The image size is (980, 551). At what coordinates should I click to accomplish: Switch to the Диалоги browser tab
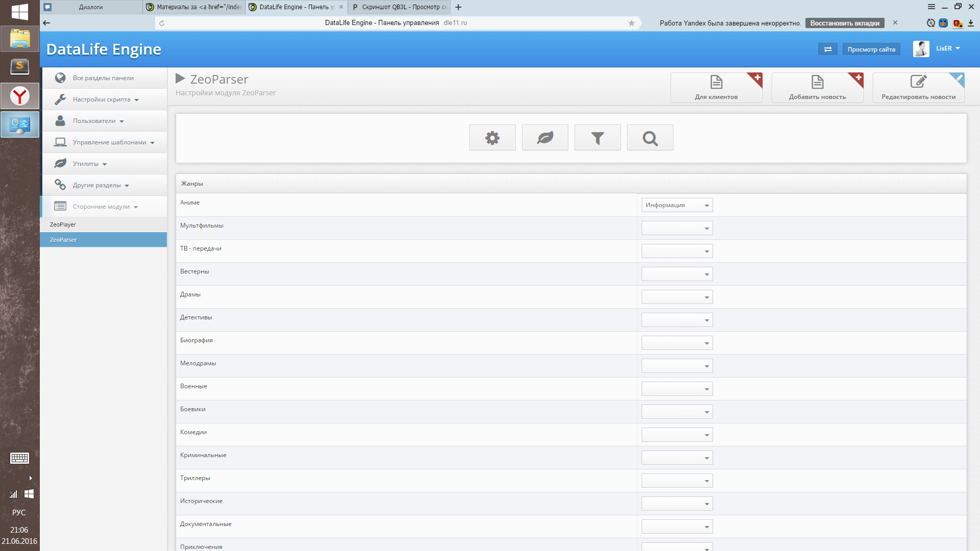point(91,7)
